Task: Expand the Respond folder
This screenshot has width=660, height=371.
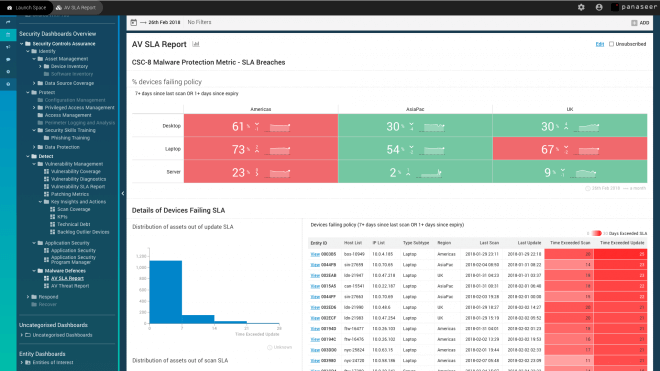Action: point(28,297)
